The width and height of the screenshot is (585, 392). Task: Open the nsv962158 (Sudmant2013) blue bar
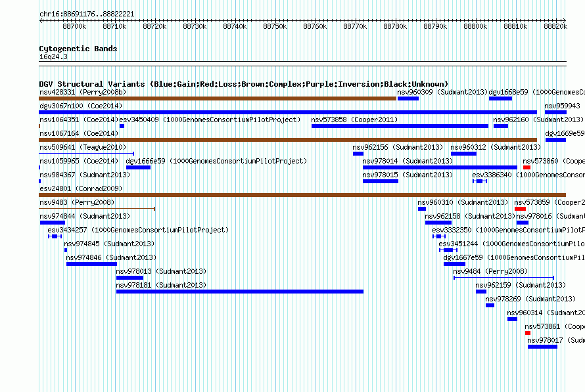pos(438,223)
